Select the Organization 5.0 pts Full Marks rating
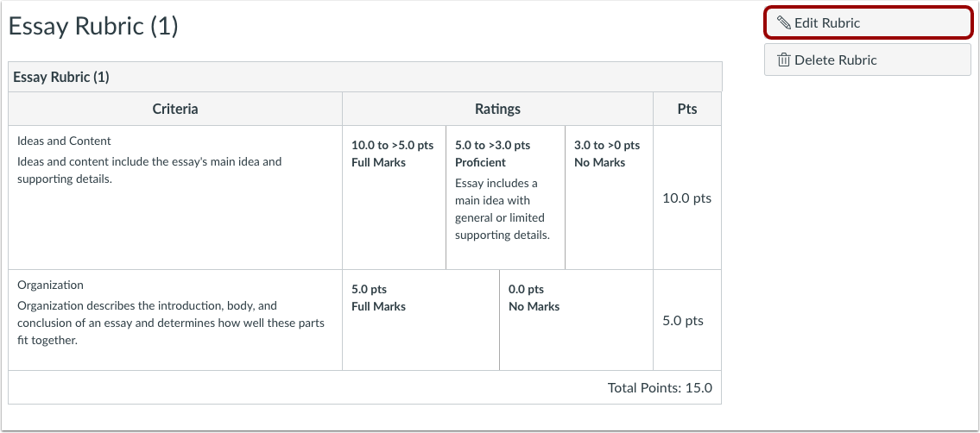This screenshot has width=980, height=433. click(420, 320)
